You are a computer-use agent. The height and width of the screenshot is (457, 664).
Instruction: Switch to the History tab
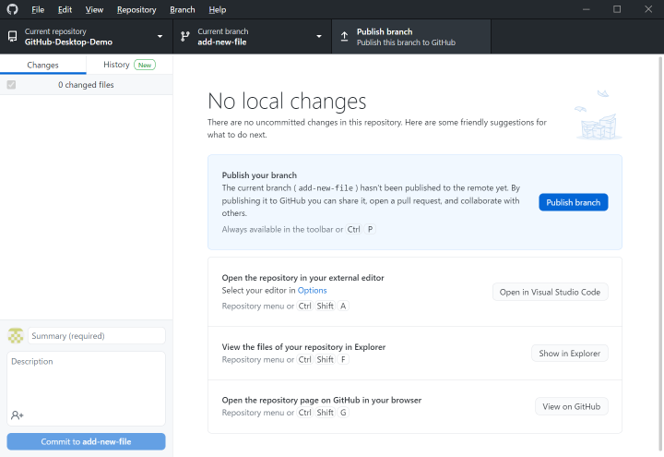128,64
